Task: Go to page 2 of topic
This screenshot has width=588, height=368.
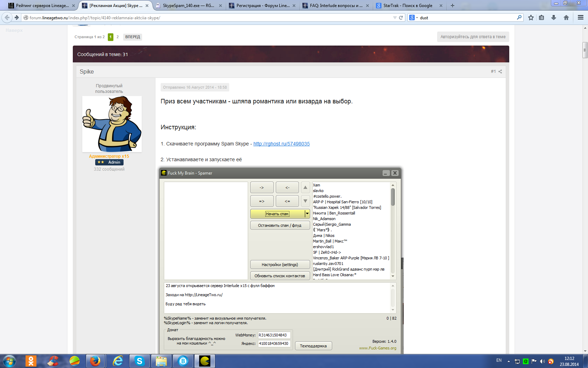Action: (x=118, y=37)
